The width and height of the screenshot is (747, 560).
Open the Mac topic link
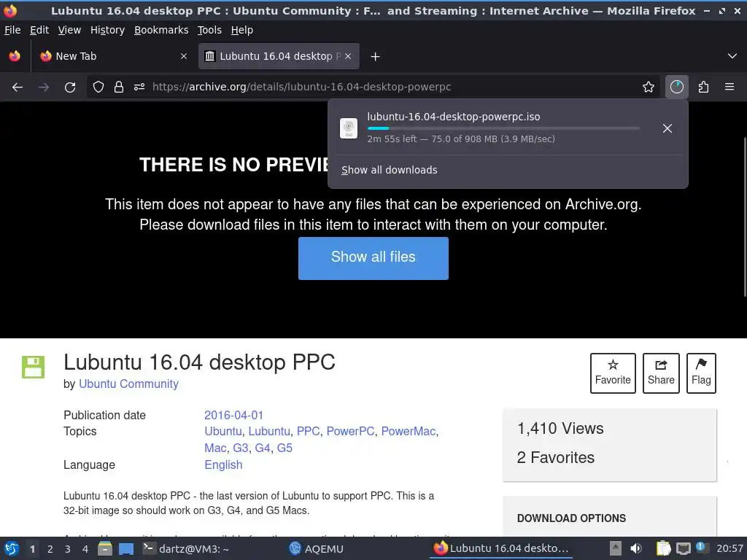[215, 448]
